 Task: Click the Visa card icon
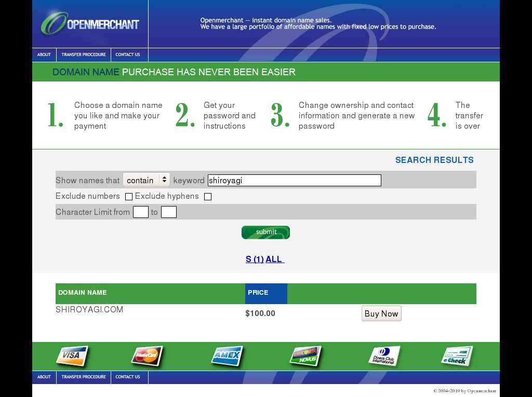(x=72, y=356)
